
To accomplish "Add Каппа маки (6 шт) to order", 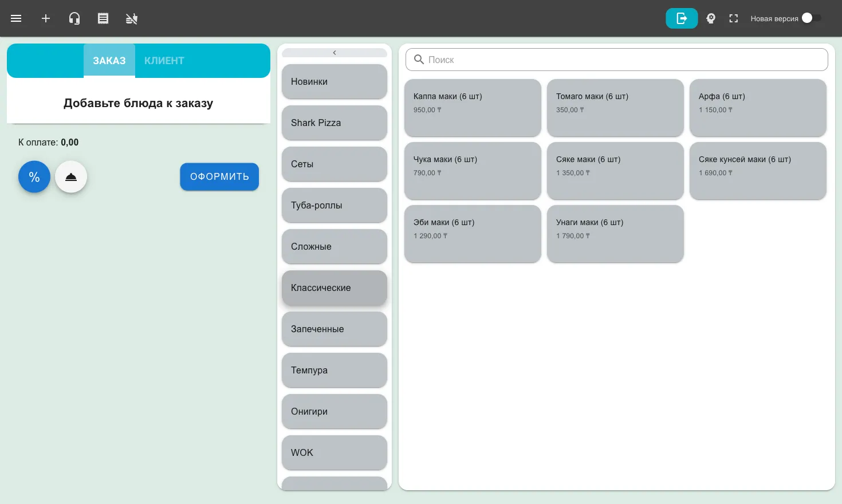I will 473,108.
